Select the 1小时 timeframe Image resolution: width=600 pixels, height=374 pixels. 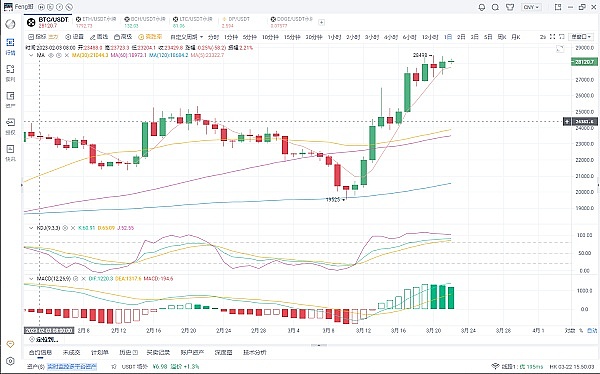coord(334,37)
